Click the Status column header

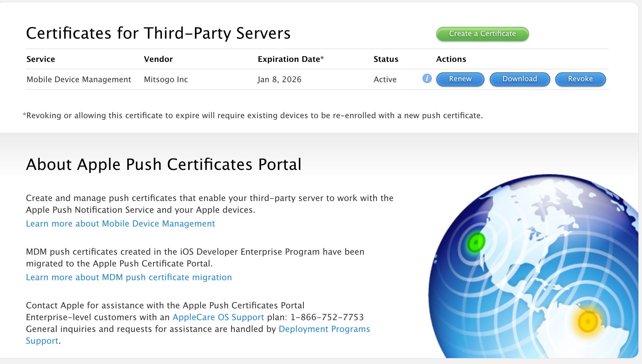click(x=386, y=59)
